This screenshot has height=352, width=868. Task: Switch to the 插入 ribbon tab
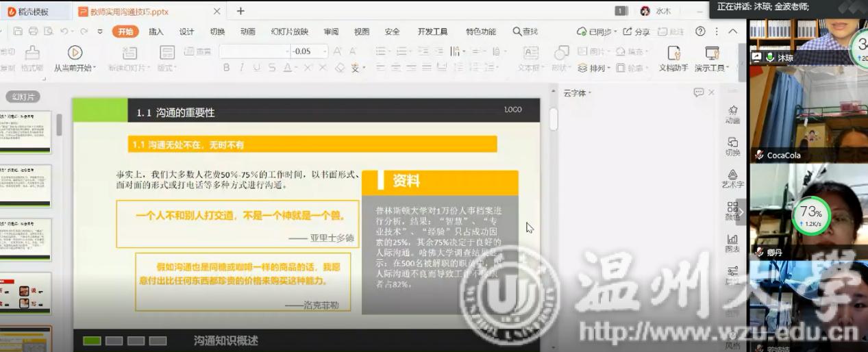tap(156, 32)
